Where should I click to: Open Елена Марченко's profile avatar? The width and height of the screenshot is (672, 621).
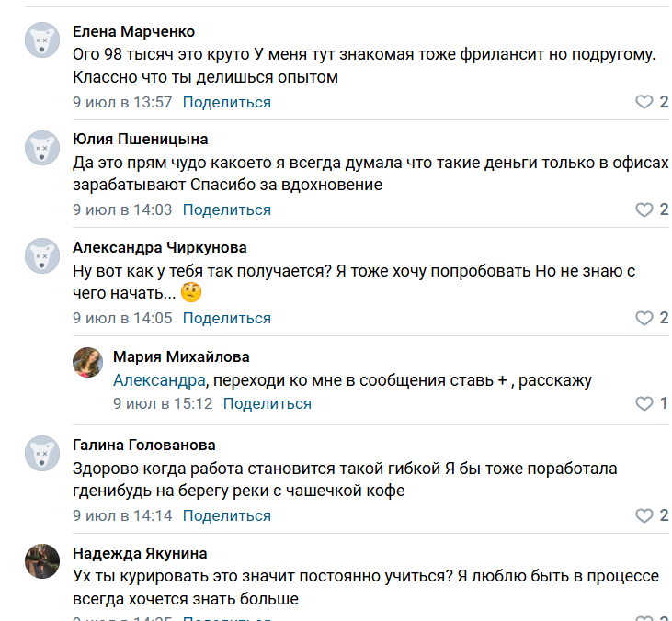42,40
